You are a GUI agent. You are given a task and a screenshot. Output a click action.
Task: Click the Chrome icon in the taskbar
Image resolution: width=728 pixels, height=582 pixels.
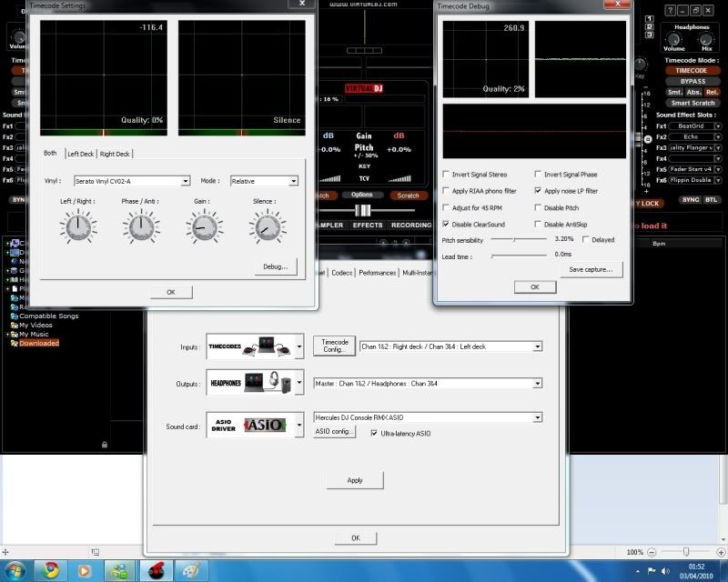tap(51, 570)
